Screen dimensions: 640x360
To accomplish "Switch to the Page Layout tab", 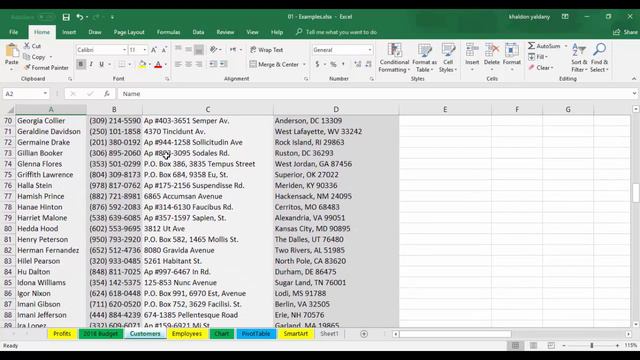I will (x=129, y=32).
